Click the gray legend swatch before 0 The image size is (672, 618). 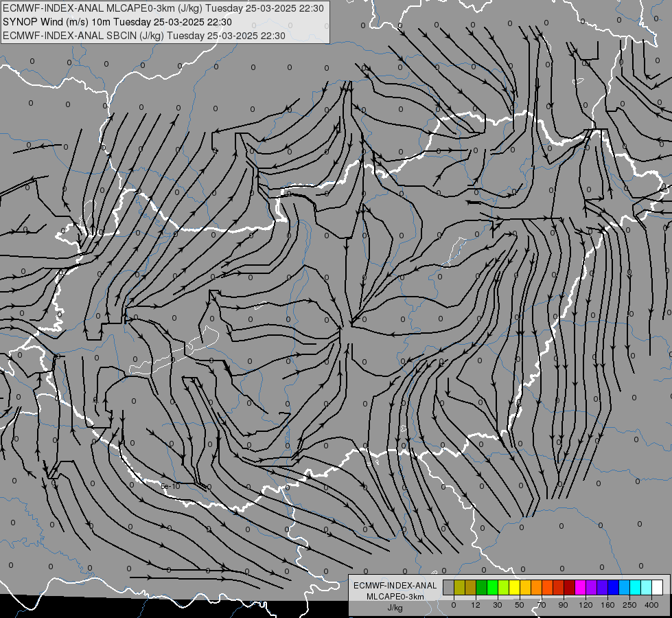click(x=449, y=587)
